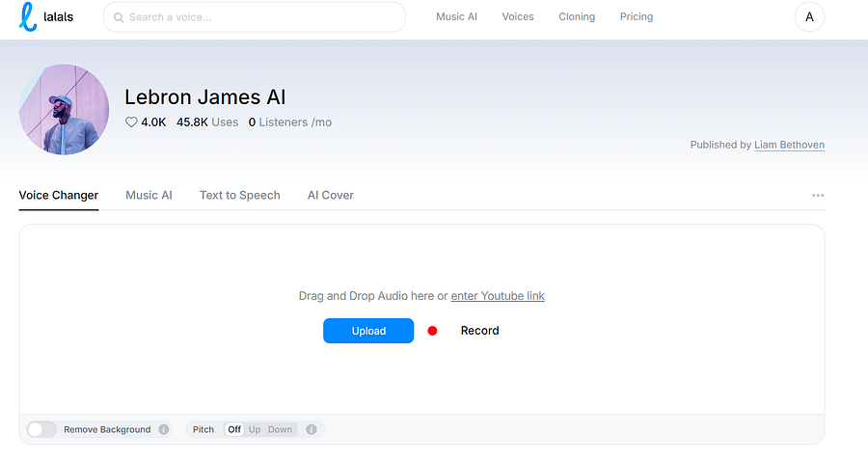Screen dimensions: 868x460
Task: Click the lalals brand name text
Action: [58, 17]
